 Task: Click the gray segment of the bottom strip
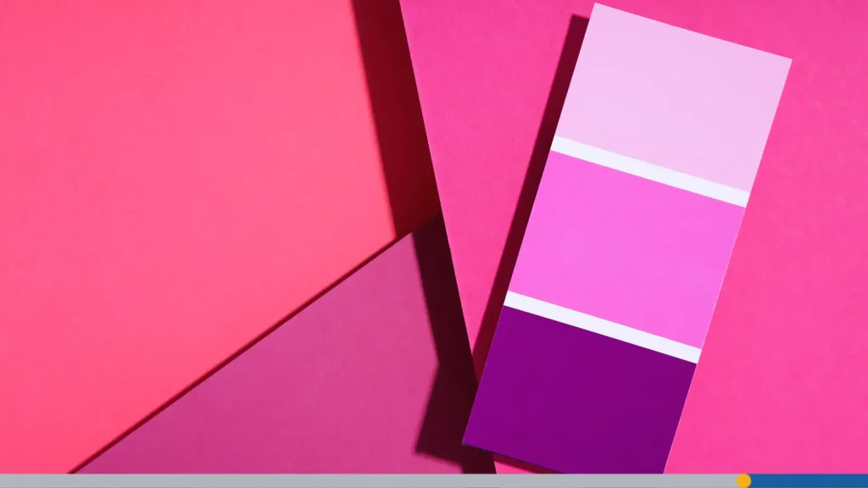339,480
